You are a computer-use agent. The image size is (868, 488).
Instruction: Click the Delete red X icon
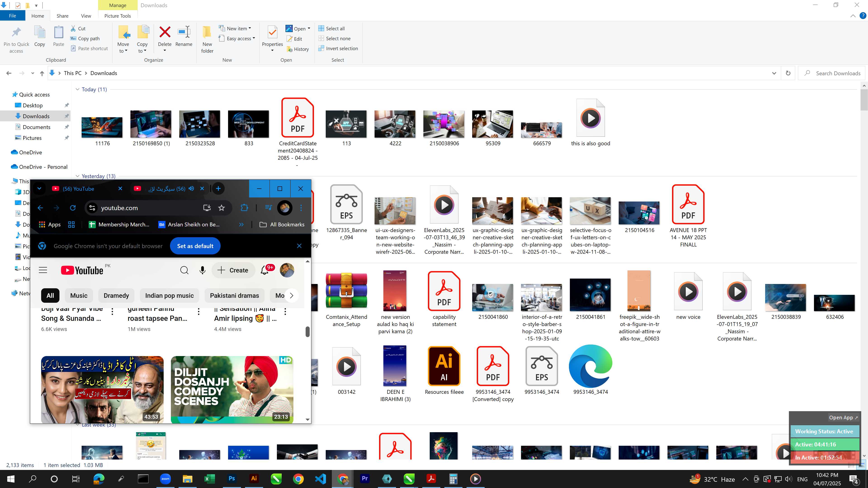point(165,32)
